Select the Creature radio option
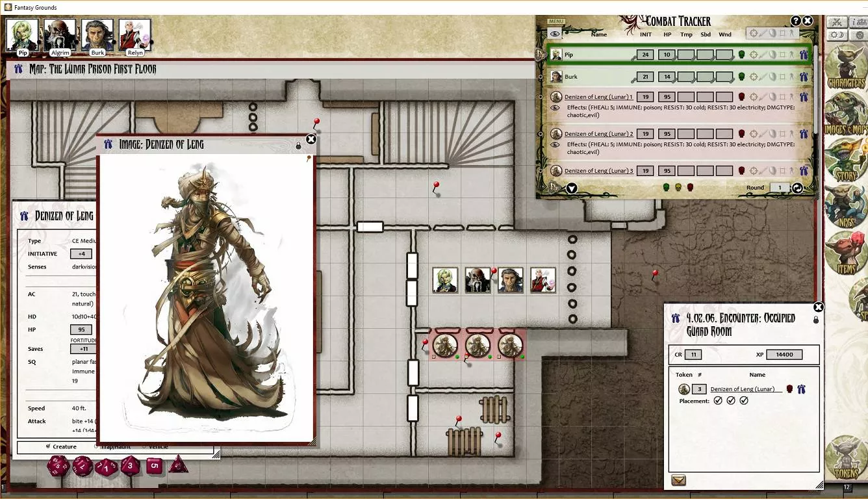This screenshot has width=868, height=499. click(x=49, y=446)
